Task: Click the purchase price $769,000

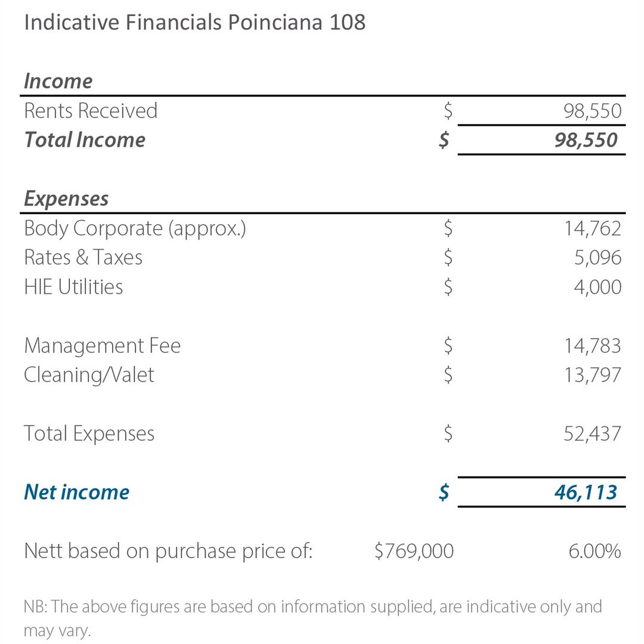Action: (x=414, y=551)
